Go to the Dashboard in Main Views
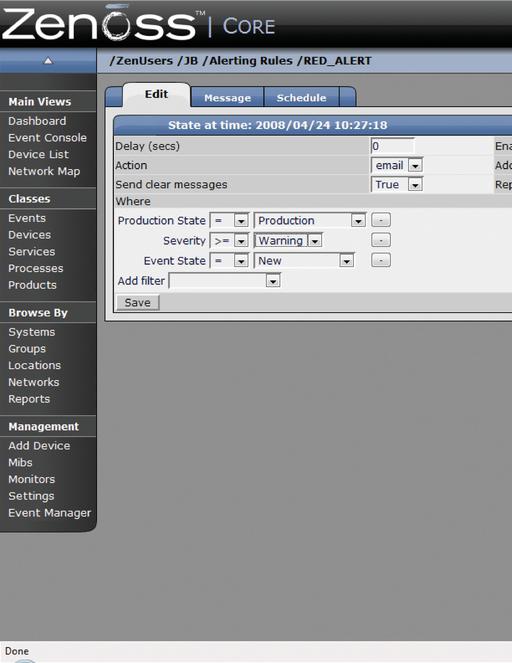 [37, 121]
